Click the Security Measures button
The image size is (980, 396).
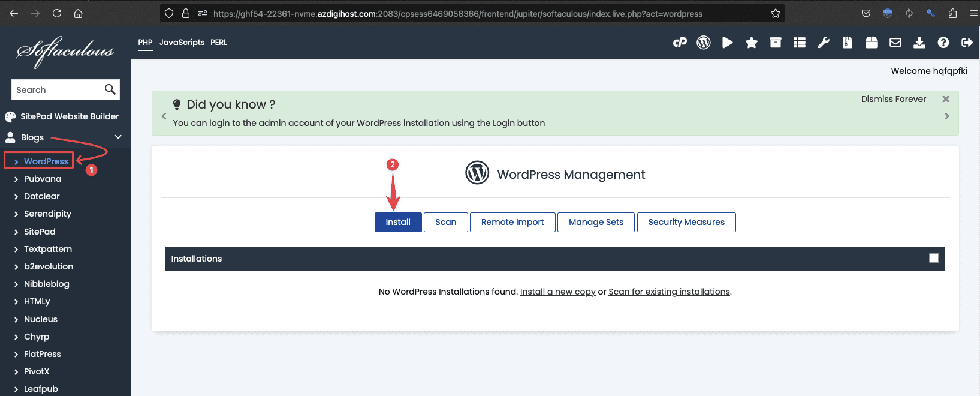click(686, 222)
